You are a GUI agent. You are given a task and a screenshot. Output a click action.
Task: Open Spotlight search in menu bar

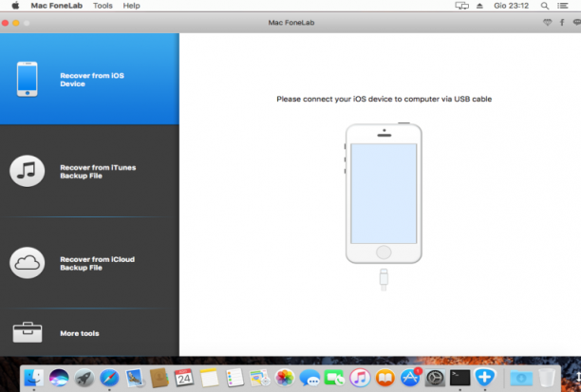544,6
